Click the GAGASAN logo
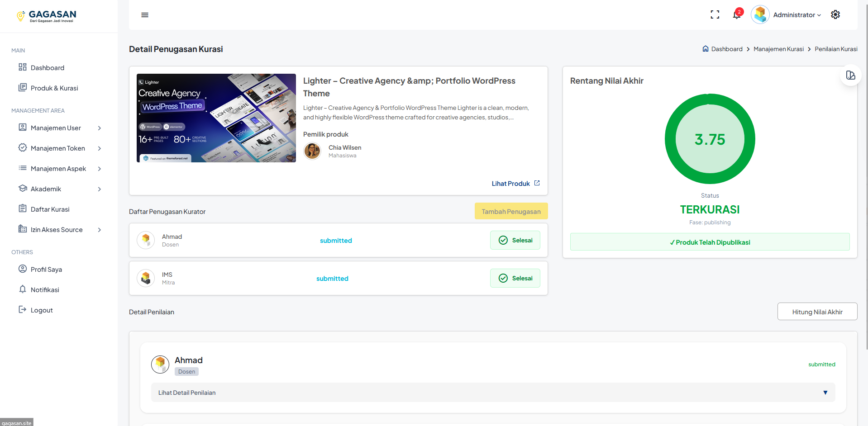This screenshot has width=868, height=426. pos(46,16)
